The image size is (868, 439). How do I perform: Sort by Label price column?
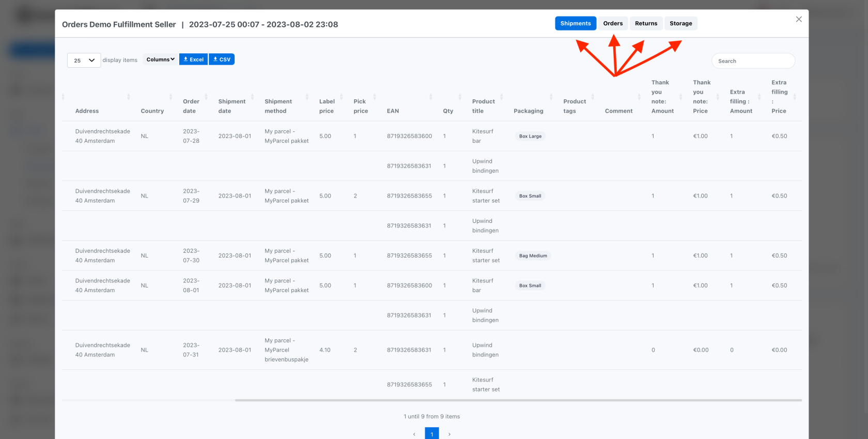tap(327, 106)
